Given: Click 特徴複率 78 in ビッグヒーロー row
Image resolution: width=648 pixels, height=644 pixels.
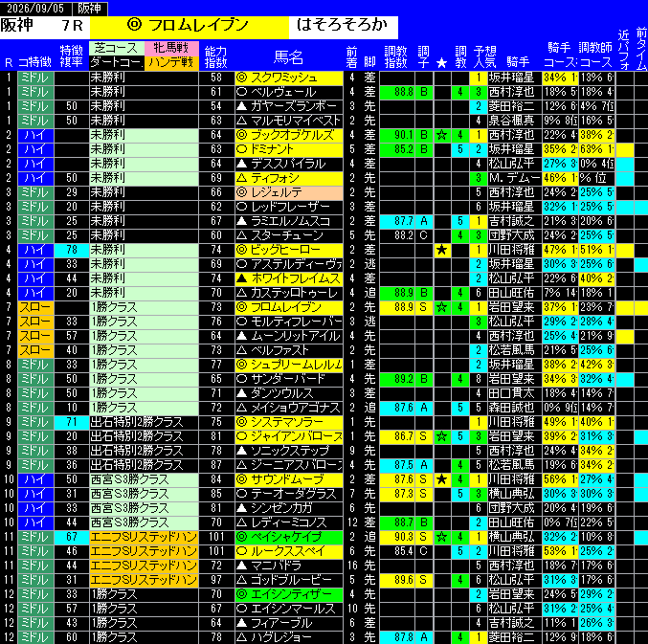Looking at the screenshot, I should [72, 250].
